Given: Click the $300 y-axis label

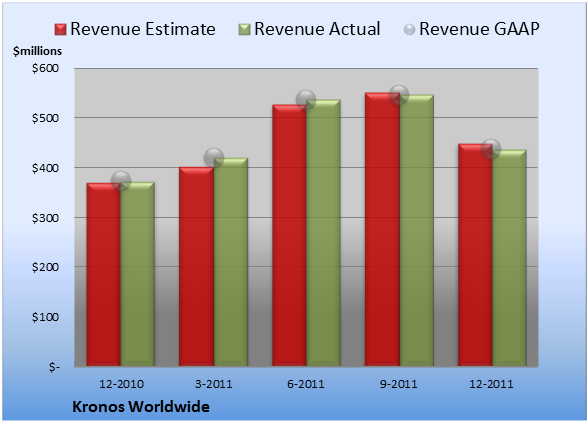Looking at the screenshot, I should 45,218.
